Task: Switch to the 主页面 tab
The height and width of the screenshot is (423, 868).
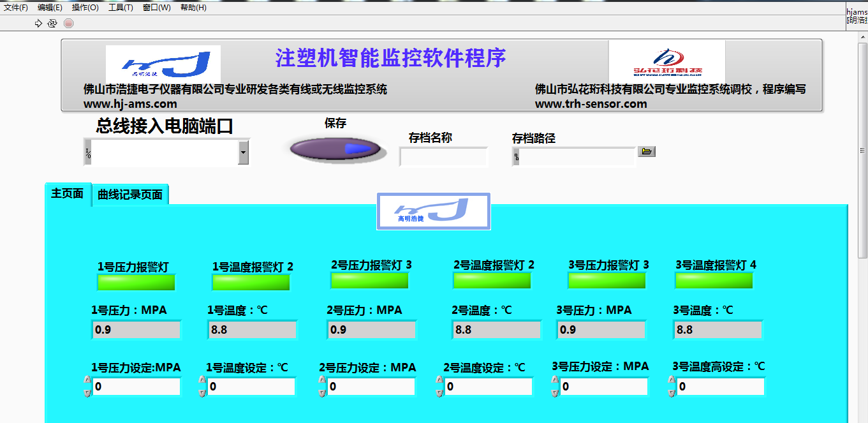Action: click(x=68, y=193)
